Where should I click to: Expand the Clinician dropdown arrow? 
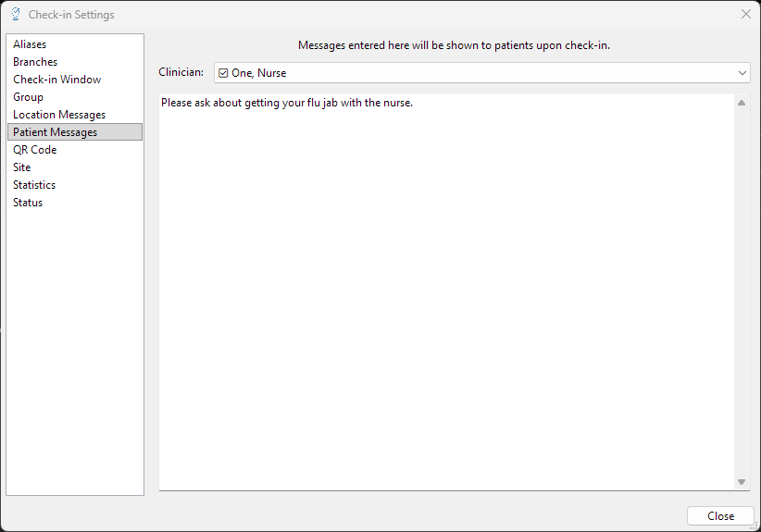point(742,73)
